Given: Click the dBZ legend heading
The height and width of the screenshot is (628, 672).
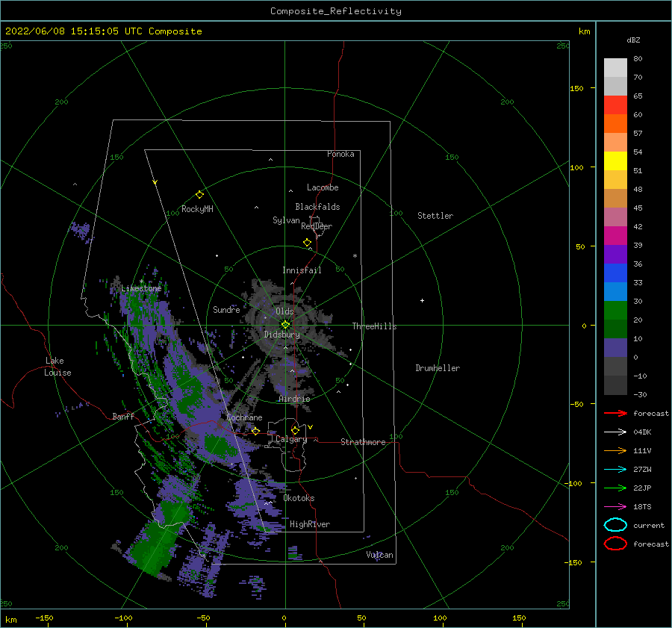Looking at the screenshot, I should [x=633, y=40].
